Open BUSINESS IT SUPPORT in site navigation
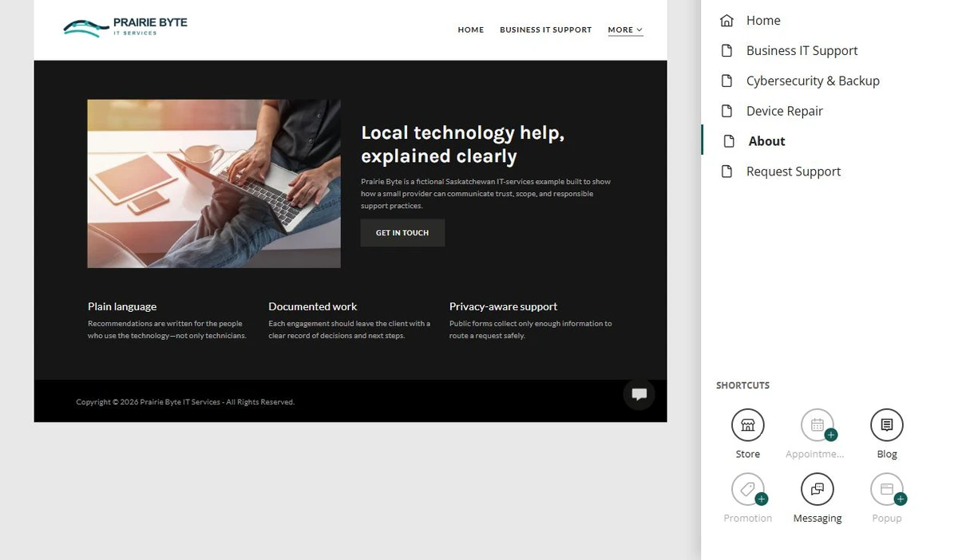Screen dimensions: 958x560 pos(546,30)
